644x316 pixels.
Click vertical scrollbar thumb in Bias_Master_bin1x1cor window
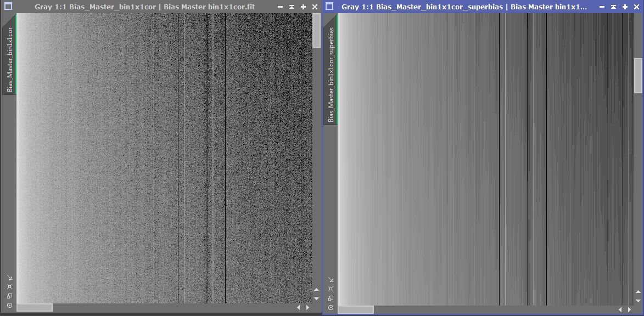pyautogui.click(x=317, y=31)
